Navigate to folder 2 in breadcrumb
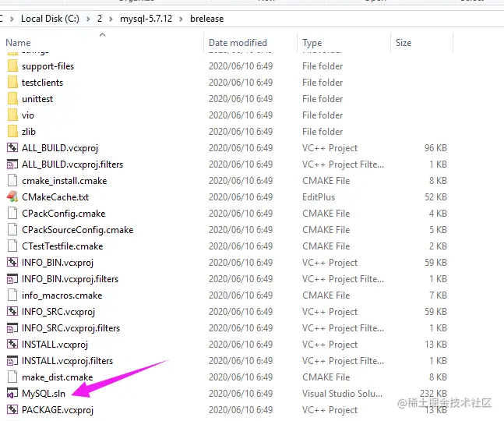 (100, 19)
